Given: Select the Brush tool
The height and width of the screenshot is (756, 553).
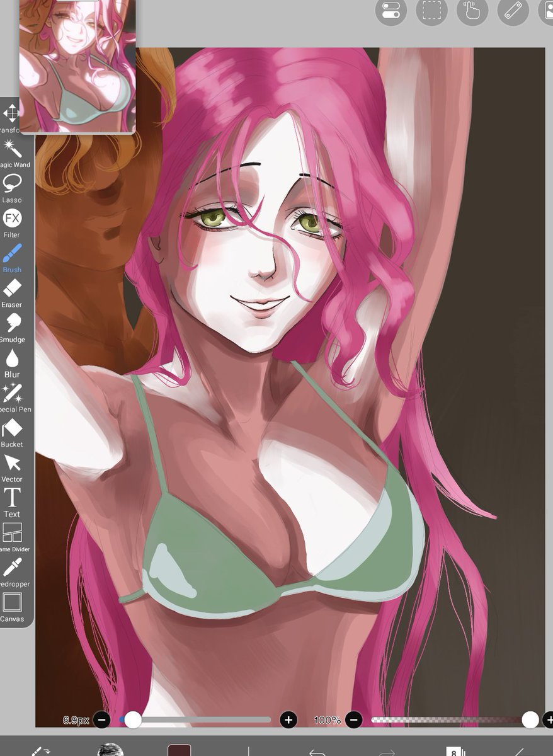Looking at the screenshot, I should coord(12,258).
